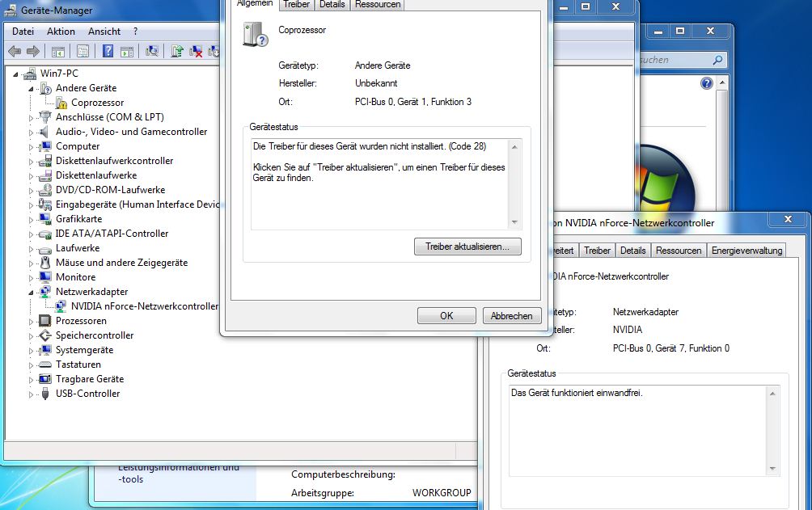Screen dimensions: 812x510
Task: Click Coprozessor Gerätestatus scrollbar up arrow
Action: (x=514, y=147)
